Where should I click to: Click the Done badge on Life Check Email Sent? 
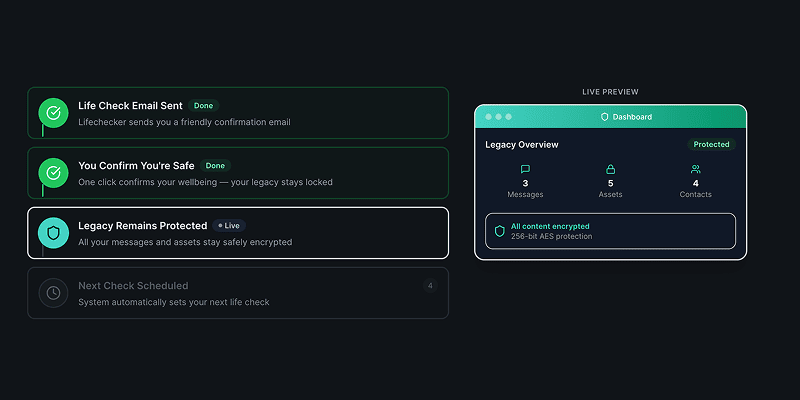203,105
